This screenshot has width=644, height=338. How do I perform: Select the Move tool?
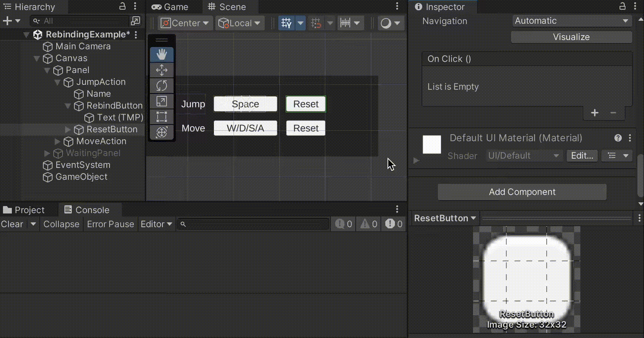tap(162, 70)
